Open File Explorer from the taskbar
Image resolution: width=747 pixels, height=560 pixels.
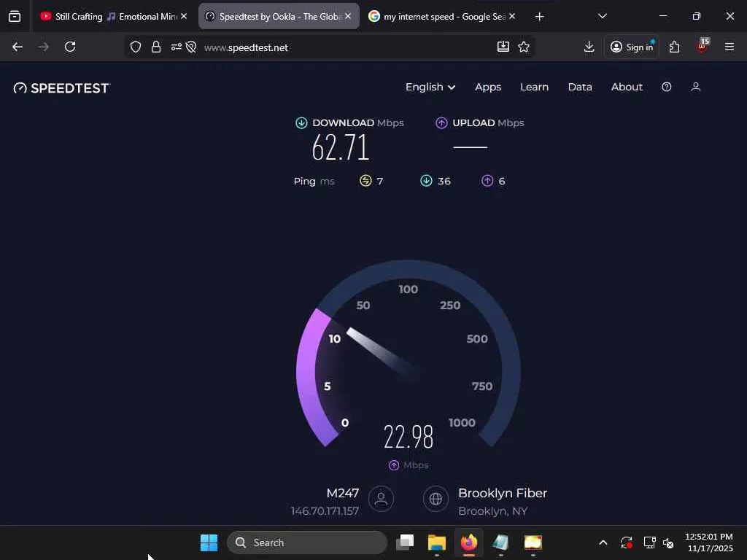[437, 542]
